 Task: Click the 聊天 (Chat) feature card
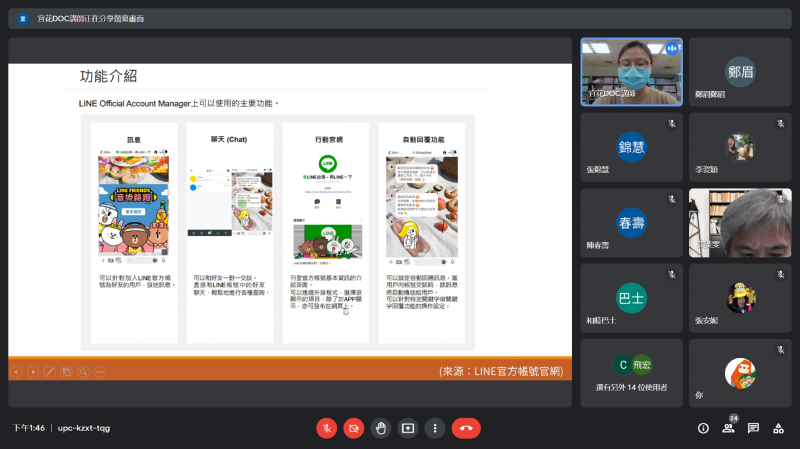coord(230,233)
